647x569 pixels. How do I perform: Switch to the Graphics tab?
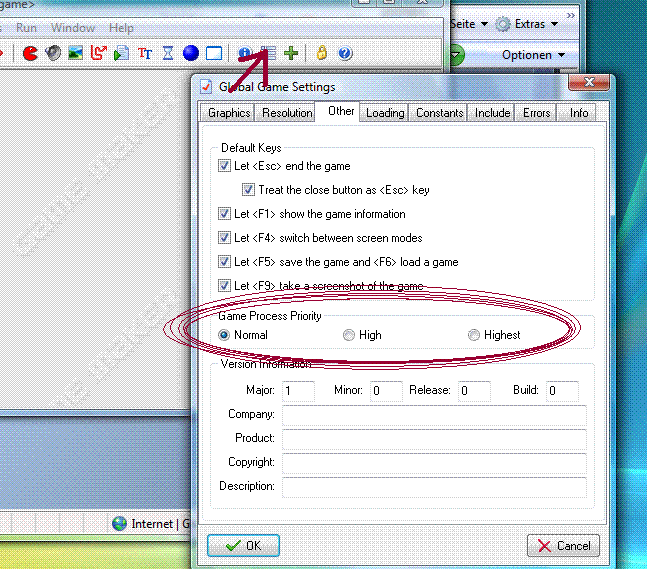(229, 113)
